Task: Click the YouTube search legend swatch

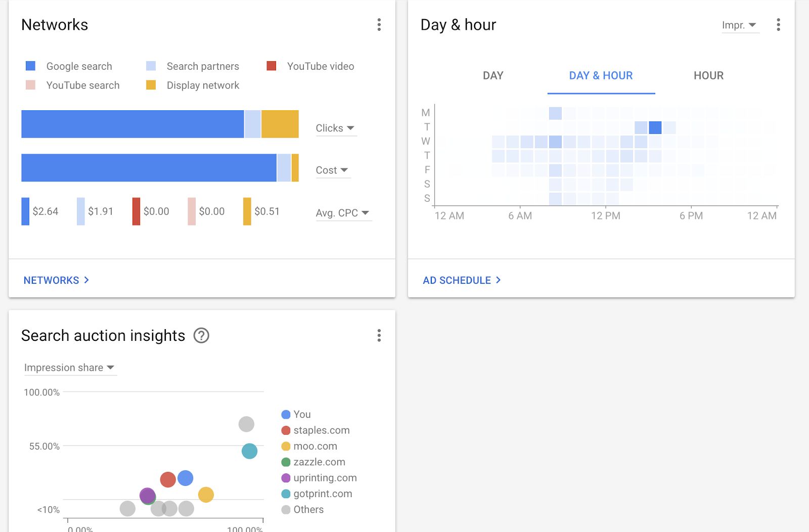Action: point(30,85)
